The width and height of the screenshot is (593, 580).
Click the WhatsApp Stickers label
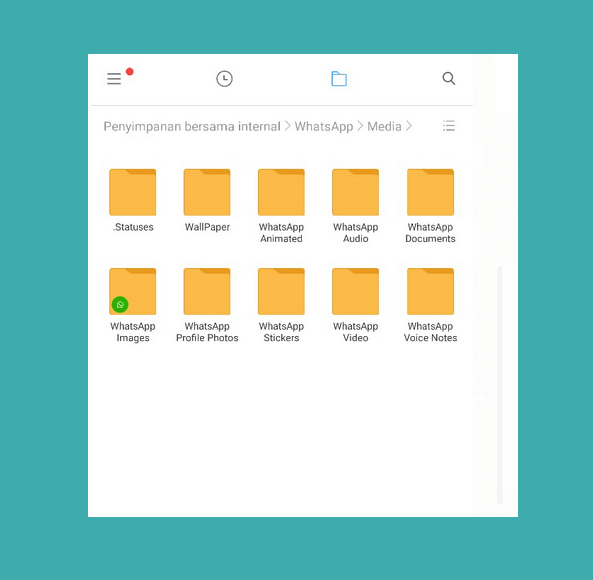[281, 332]
